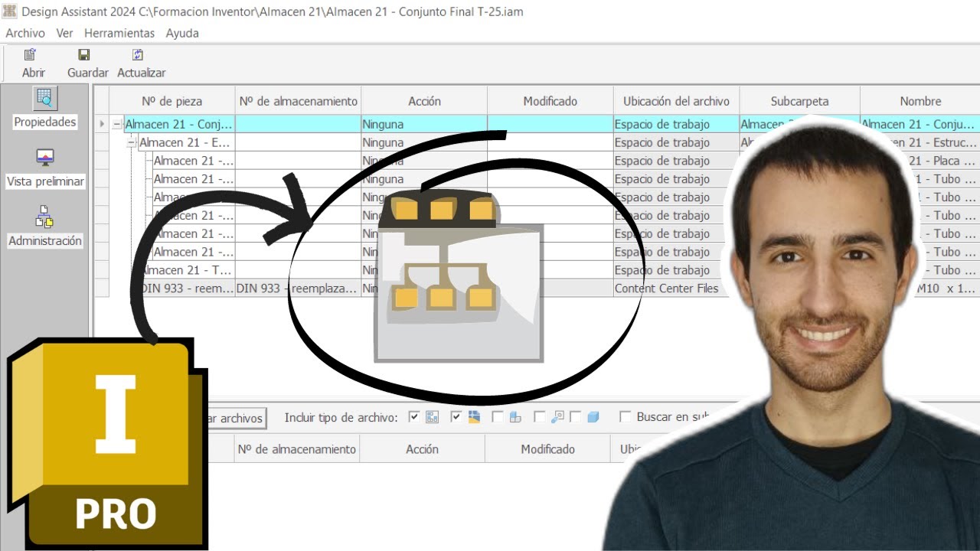Select the DIN 933 - reem... part row

(x=186, y=289)
